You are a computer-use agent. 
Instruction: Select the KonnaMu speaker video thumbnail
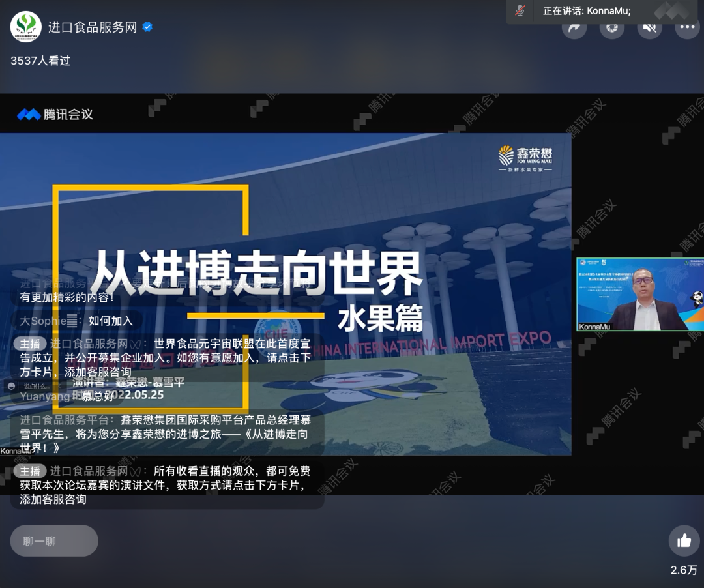640,294
